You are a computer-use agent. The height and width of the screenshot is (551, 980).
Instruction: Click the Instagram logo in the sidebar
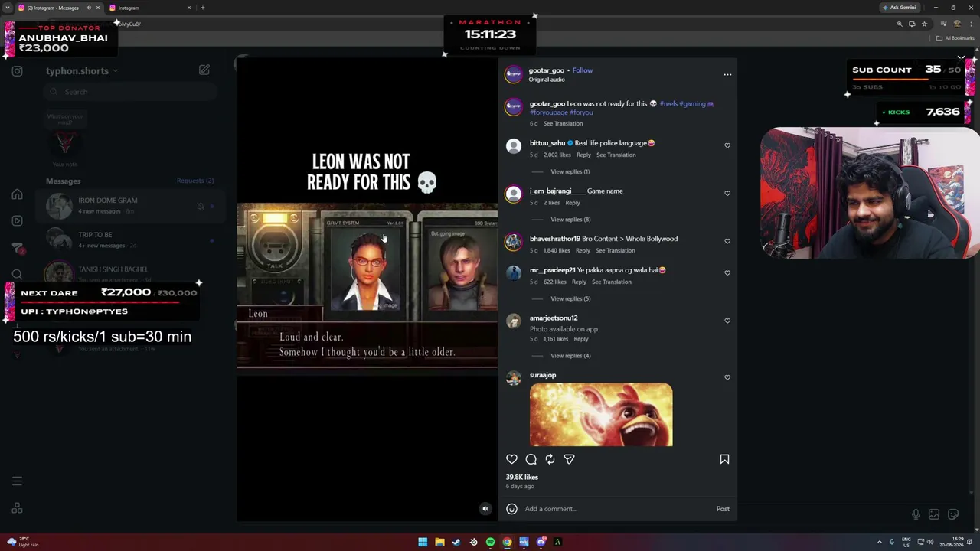pyautogui.click(x=17, y=71)
